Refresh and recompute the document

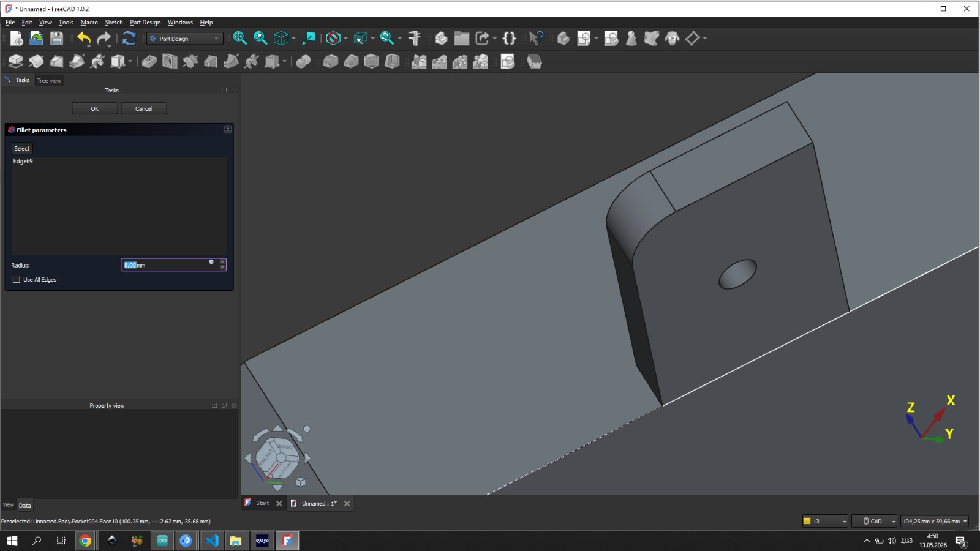click(x=129, y=39)
